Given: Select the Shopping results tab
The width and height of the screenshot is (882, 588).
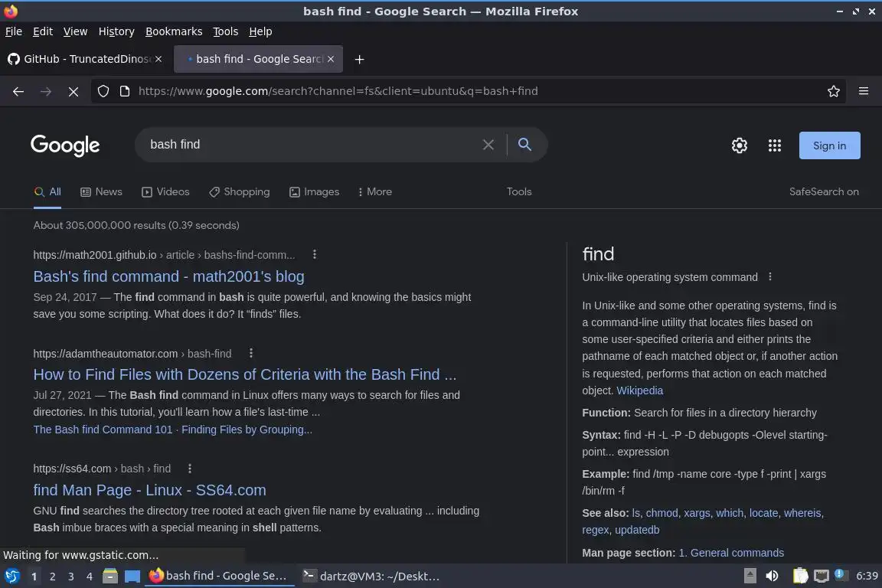Looking at the screenshot, I should click(x=239, y=192).
